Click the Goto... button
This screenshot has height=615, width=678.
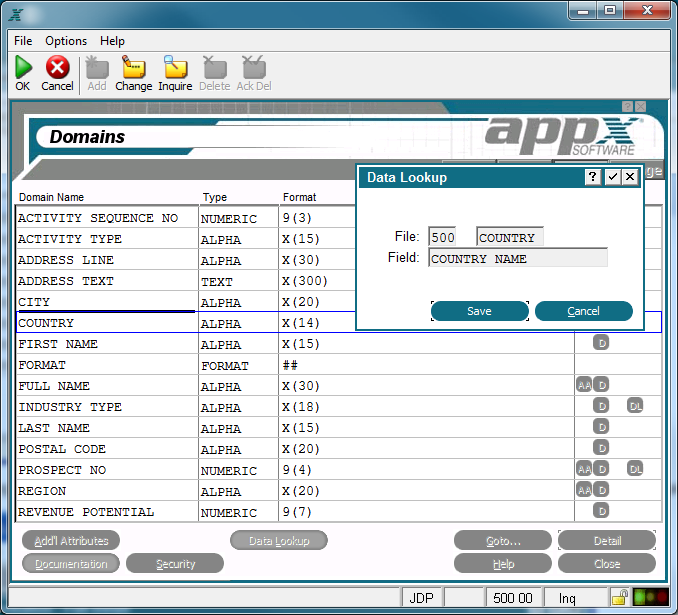503,541
